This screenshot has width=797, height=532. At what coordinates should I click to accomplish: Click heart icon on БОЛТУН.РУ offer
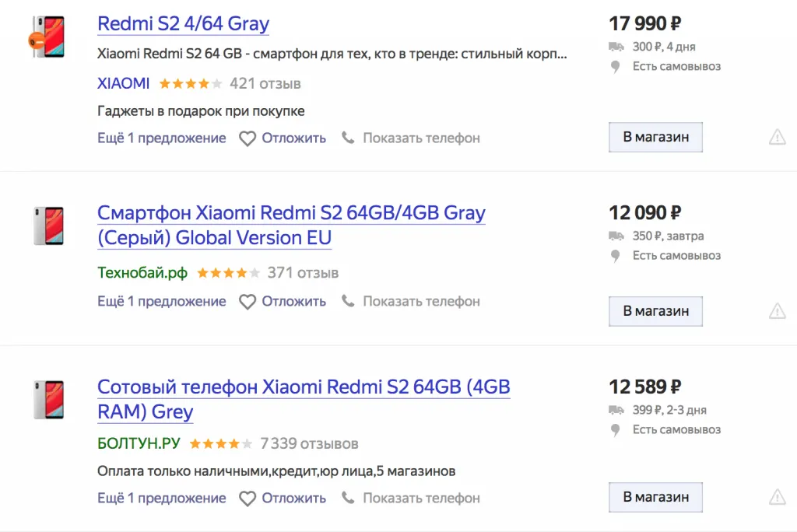pyautogui.click(x=248, y=499)
